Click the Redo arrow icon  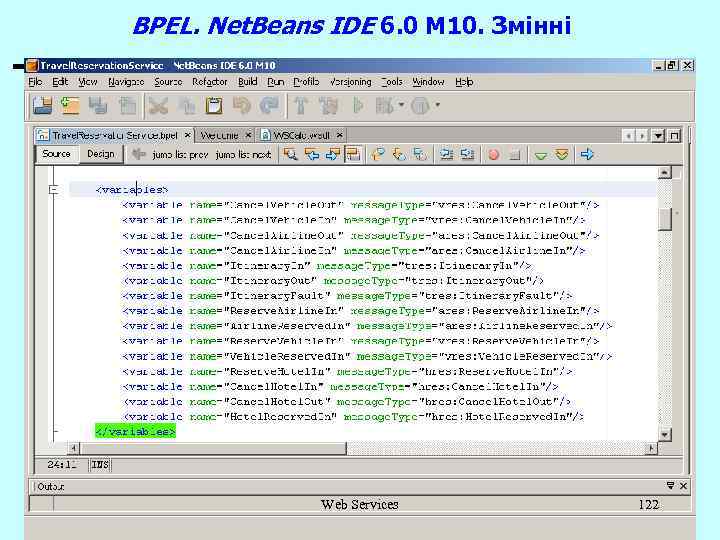pyautogui.click(x=269, y=106)
